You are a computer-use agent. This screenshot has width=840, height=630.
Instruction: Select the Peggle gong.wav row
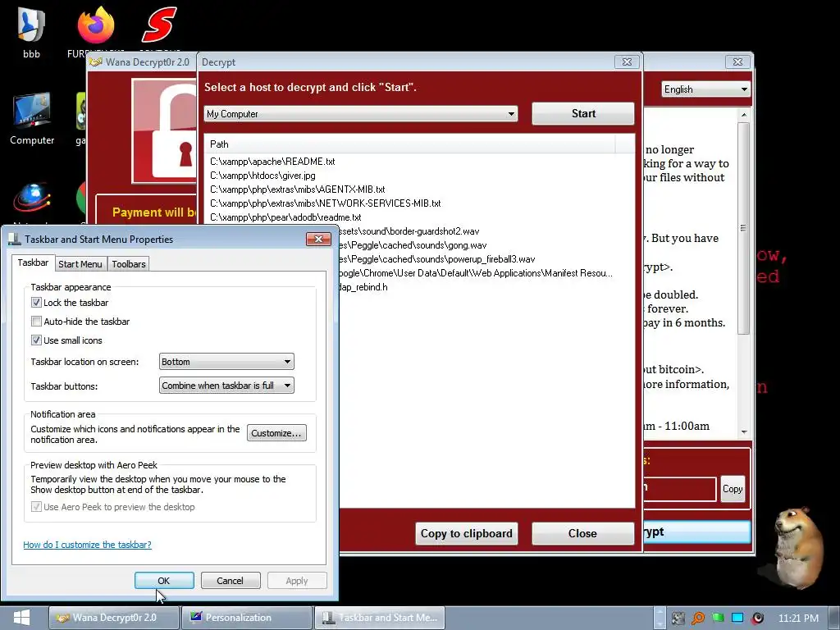(413, 245)
